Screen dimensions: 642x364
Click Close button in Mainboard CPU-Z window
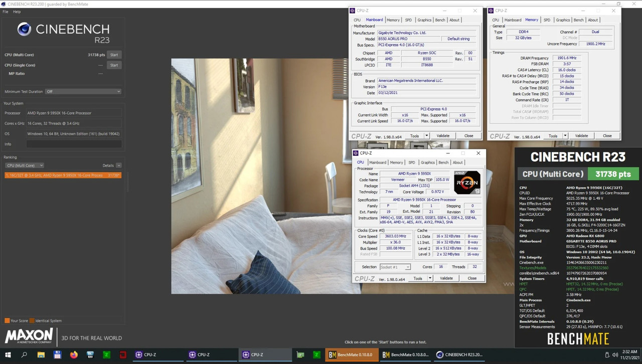coord(468,136)
